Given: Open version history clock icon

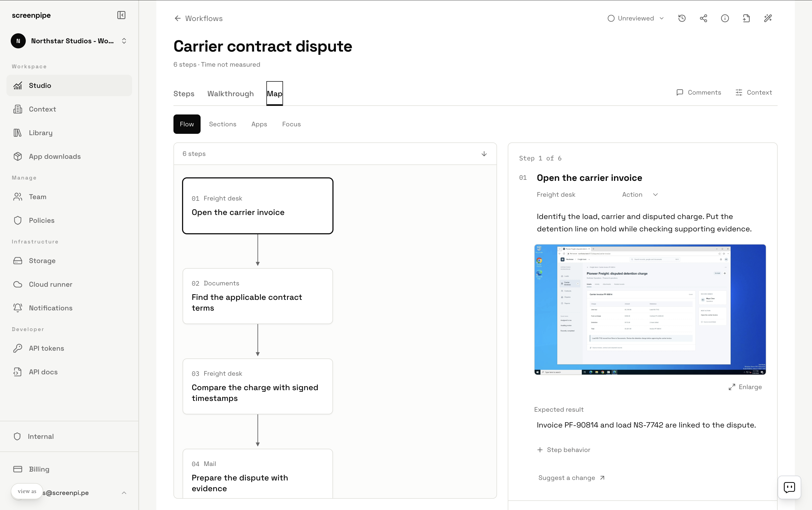Looking at the screenshot, I should (x=682, y=18).
